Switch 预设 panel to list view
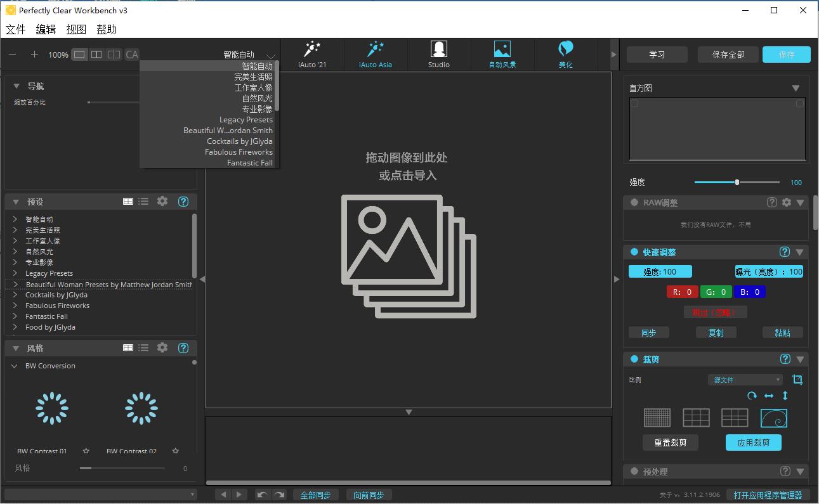819x504 pixels. (143, 202)
